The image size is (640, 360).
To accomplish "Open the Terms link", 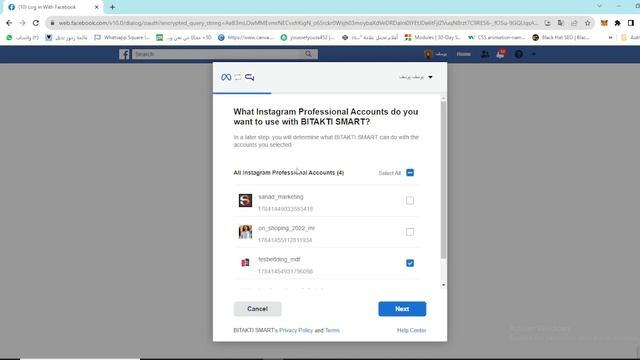I will (x=332, y=330).
